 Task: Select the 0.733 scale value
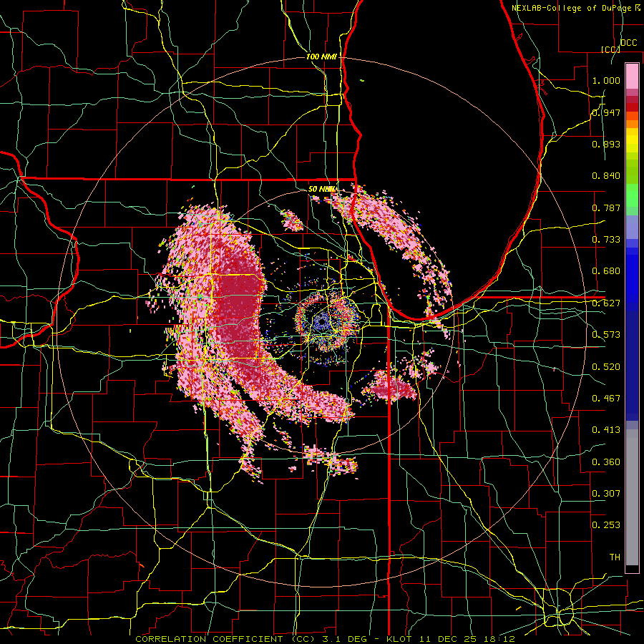tap(606, 240)
